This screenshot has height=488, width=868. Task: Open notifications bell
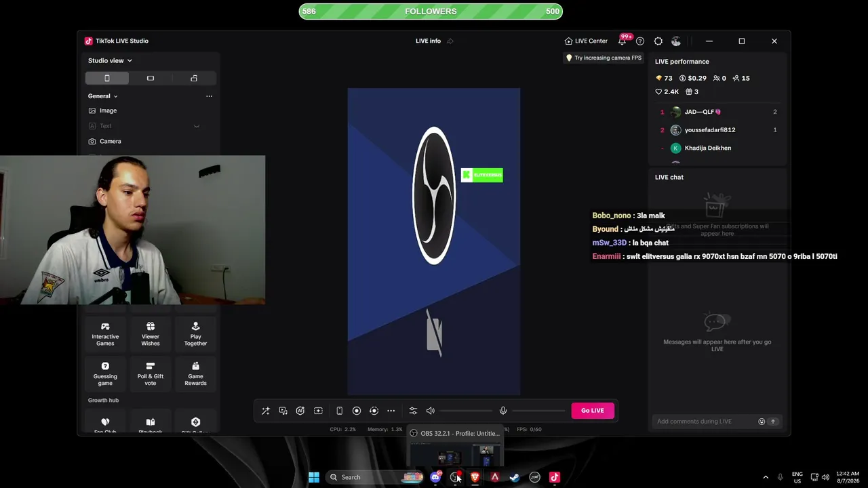(622, 41)
